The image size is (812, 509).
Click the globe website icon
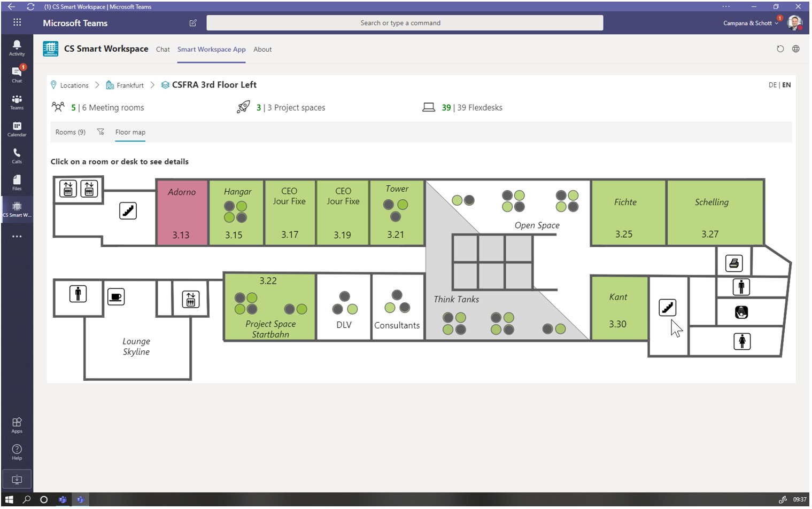(795, 49)
